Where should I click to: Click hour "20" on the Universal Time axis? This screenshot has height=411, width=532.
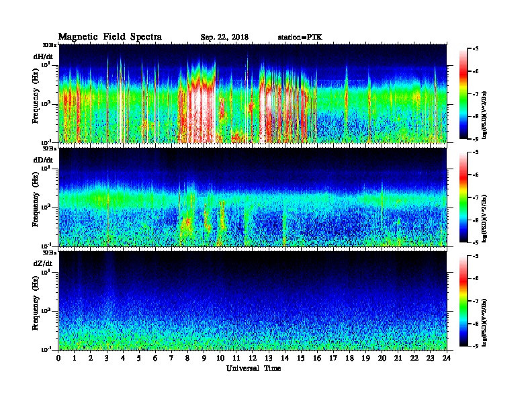[382, 359]
